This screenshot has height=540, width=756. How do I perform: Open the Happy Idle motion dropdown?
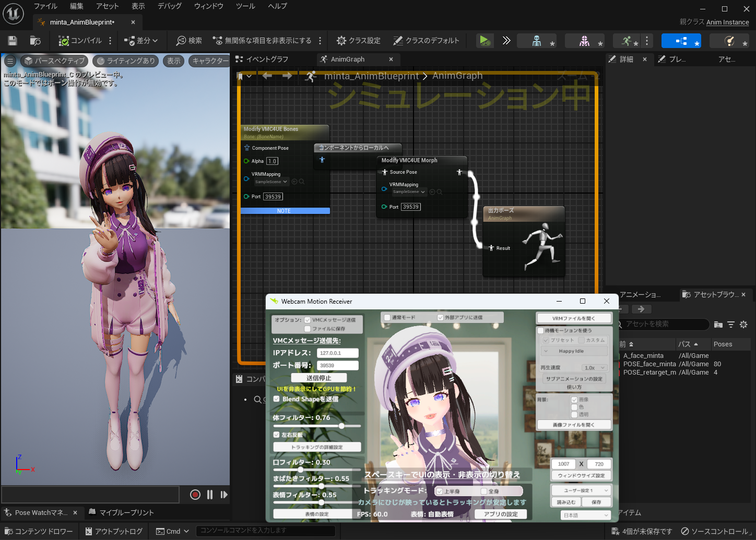574,351
